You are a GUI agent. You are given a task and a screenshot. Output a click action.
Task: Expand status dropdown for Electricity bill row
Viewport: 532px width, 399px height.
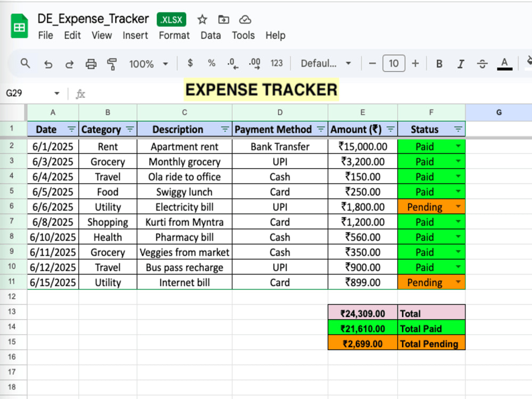[x=458, y=206]
